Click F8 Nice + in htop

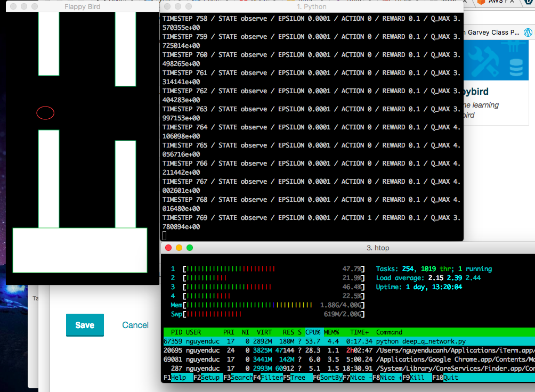click(x=387, y=378)
